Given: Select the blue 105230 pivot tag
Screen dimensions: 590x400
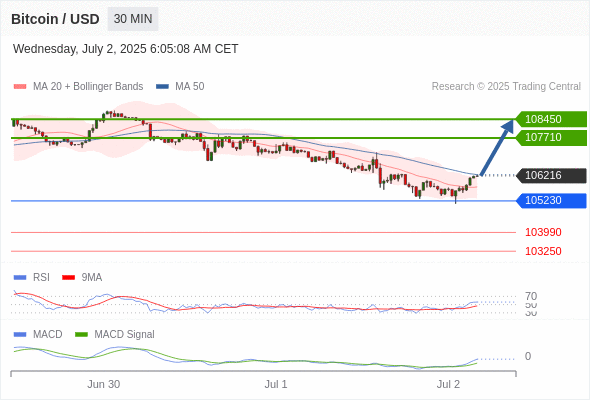Looking at the screenshot, I should [x=551, y=201].
